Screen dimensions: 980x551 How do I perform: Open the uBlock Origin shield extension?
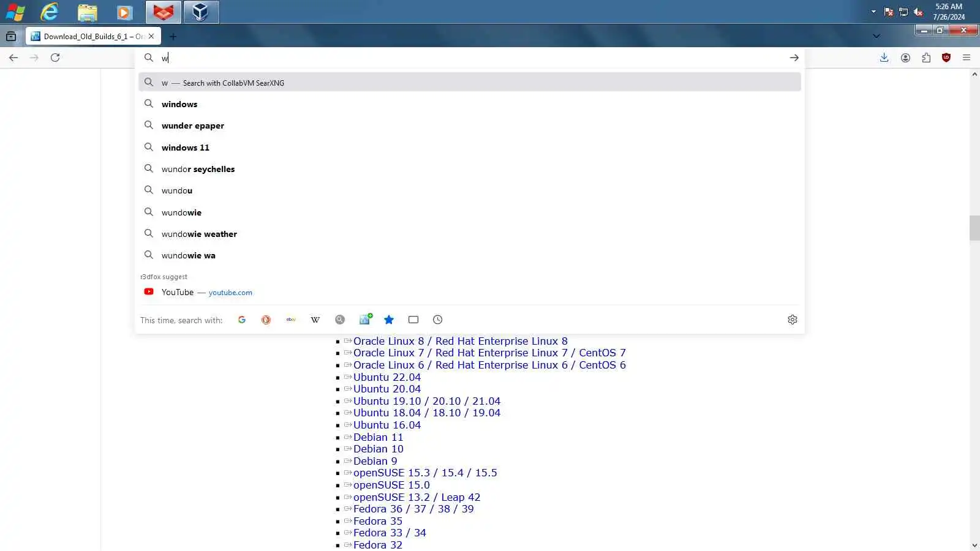(x=946, y=58)
